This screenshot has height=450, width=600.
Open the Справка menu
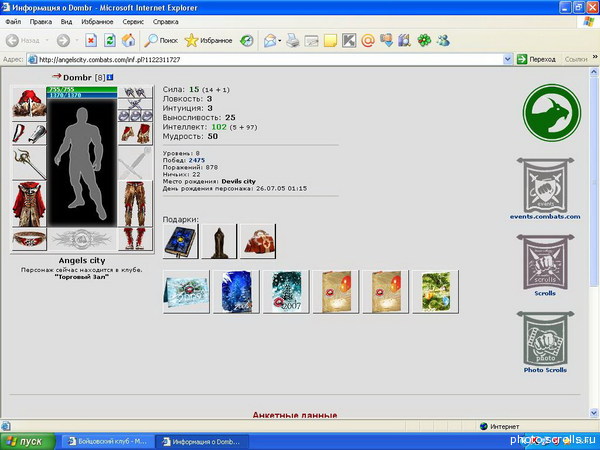coord(165,22)
